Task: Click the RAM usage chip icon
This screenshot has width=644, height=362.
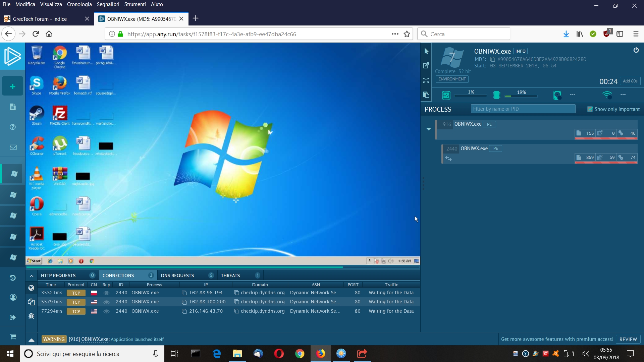Action: tap(497, 95)
